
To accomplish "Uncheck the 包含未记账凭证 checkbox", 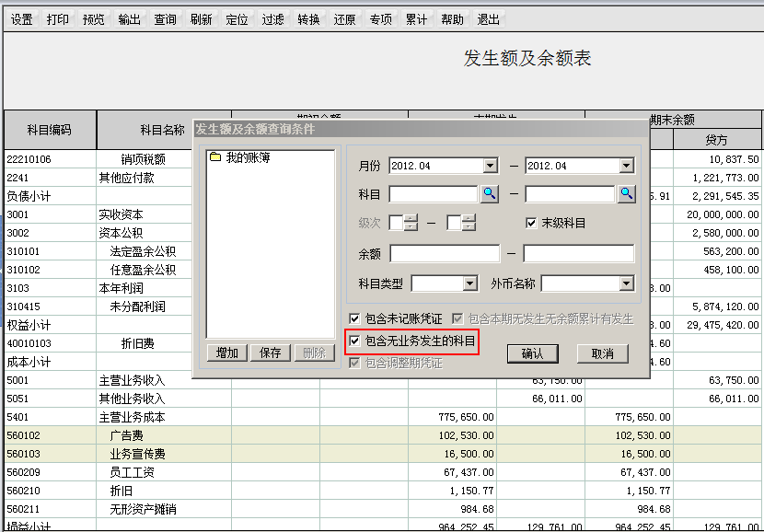I will click(355, 318).
